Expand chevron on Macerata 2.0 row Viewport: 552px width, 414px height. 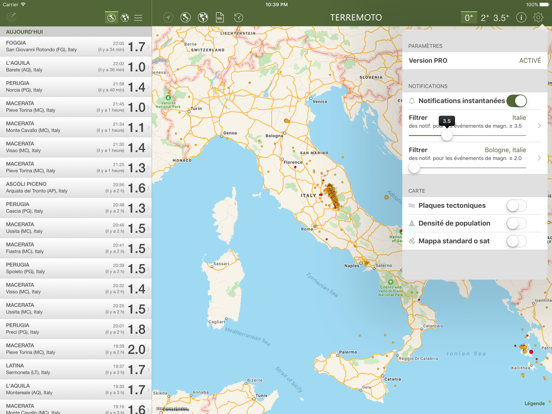(x=148, y=350)
